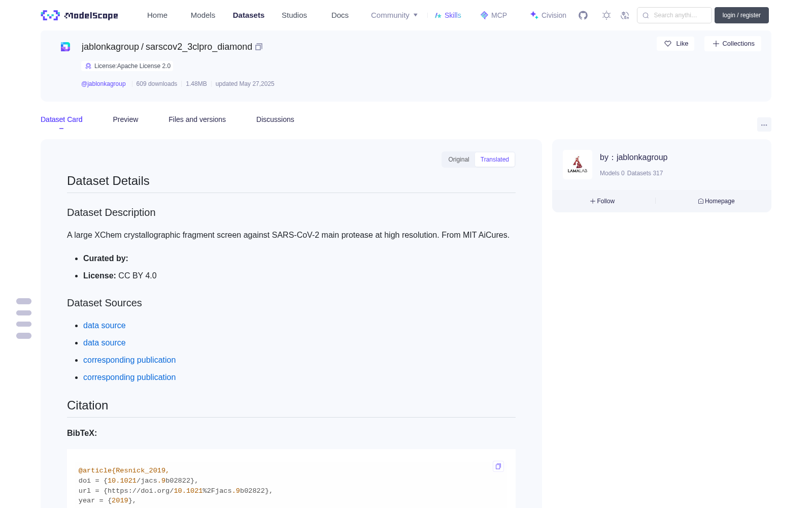Screen dimensions: 812x508
Task: Click the '@article{Resnick_2019,' code line
Action: pyautogui.click(x=124, y=471)
